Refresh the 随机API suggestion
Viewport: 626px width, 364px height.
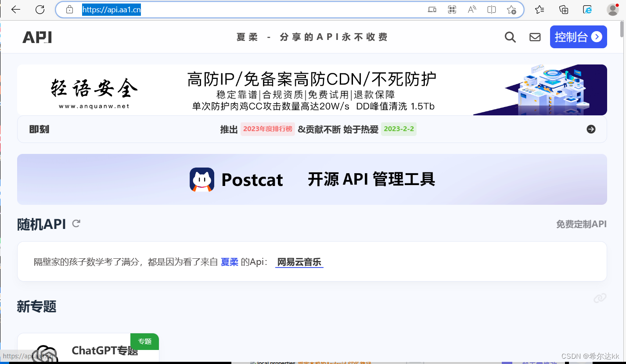pos(76,224)
